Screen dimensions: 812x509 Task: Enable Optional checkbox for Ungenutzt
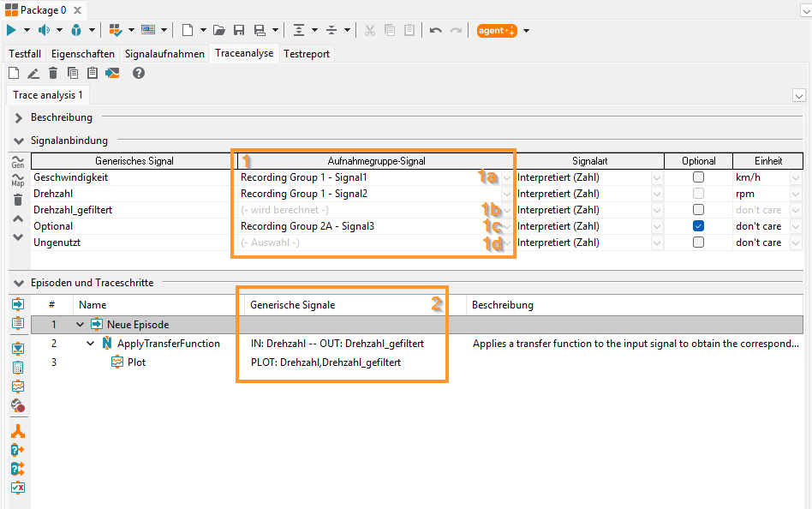pos(698,242)
